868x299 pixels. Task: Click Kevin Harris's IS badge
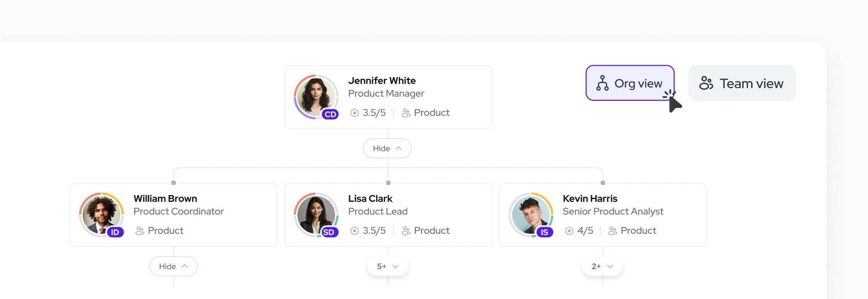544,232
